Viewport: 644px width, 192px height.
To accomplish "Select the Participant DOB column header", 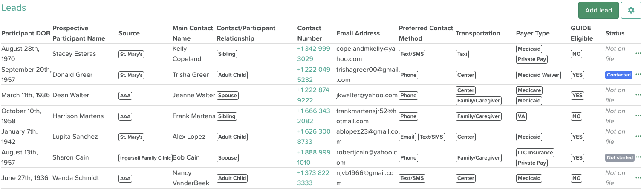I will pyautogui.click(x=26, y=33).
